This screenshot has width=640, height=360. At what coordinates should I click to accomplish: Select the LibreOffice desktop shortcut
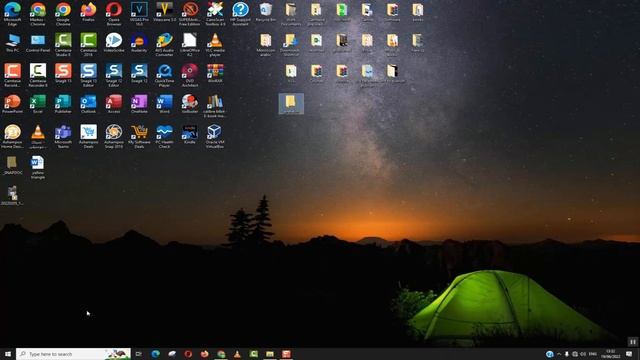pos(190,44)
